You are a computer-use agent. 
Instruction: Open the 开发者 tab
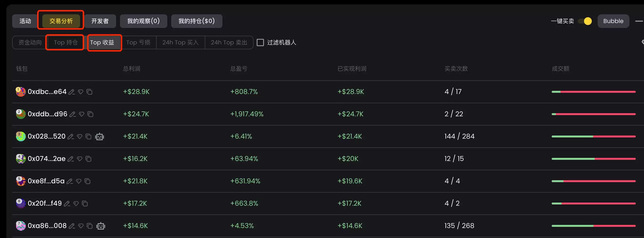coord(100,21)
